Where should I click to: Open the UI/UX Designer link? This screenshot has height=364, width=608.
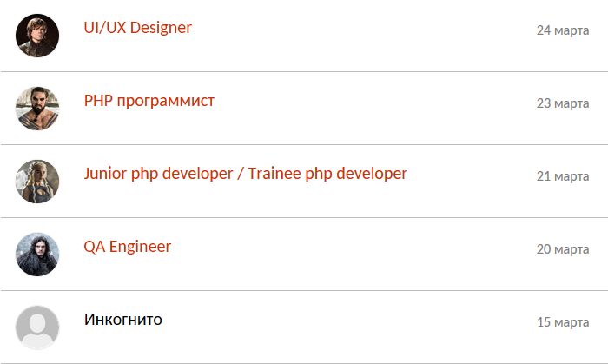pyautogui.click(x=137, y=28)
